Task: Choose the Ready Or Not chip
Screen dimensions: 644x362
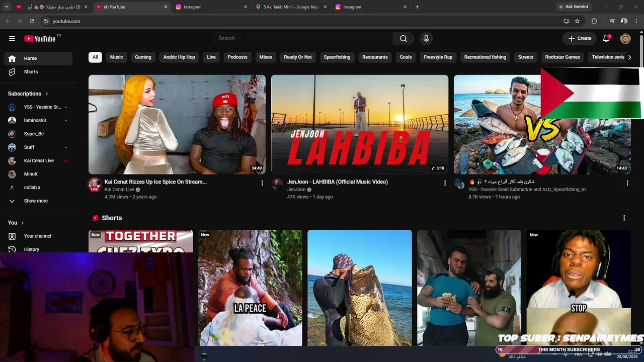Action: (298, 57)
